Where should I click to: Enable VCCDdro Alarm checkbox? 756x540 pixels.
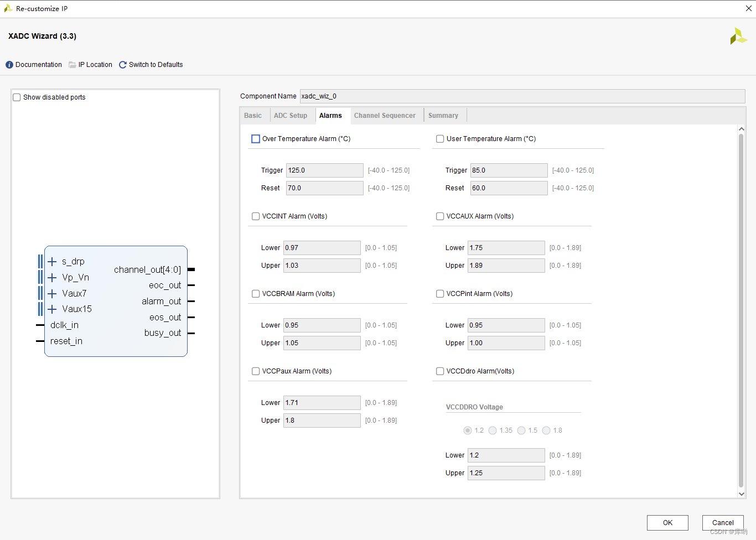pyautogui.click(x=440, y=371)
